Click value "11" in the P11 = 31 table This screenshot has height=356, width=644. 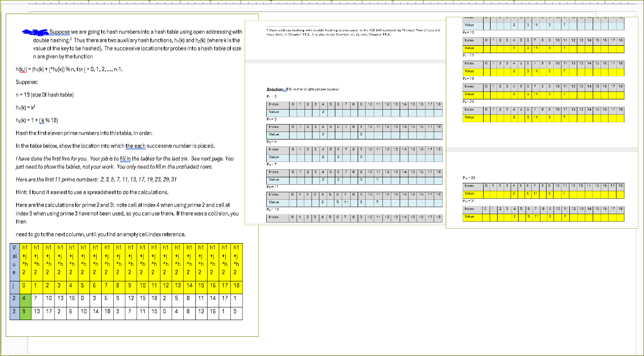point(536,216)
